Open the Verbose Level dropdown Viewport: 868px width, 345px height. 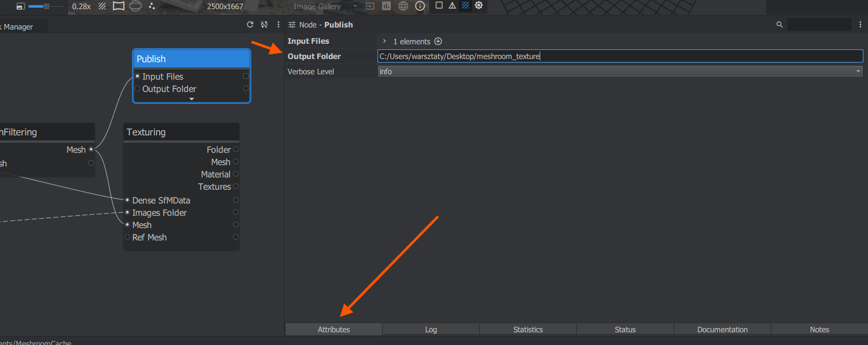[x=620, y=71]
